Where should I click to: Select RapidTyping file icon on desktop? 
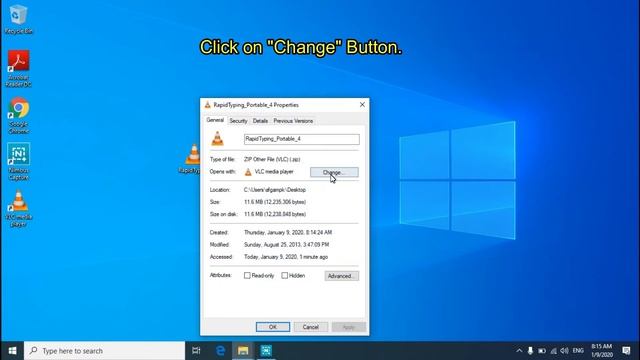pos(191,159)
